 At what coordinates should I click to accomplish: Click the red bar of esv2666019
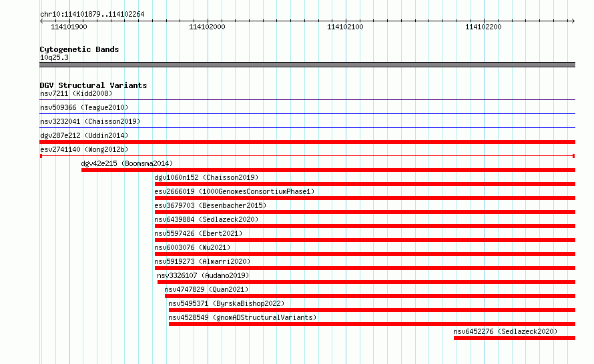[x=365, y=198]
